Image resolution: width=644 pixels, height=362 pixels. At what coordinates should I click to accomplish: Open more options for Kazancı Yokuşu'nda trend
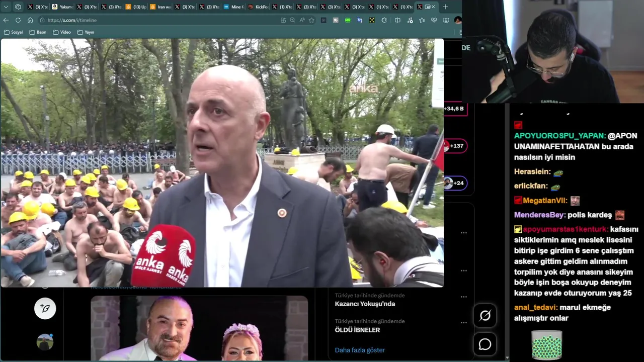coord(463,297)
